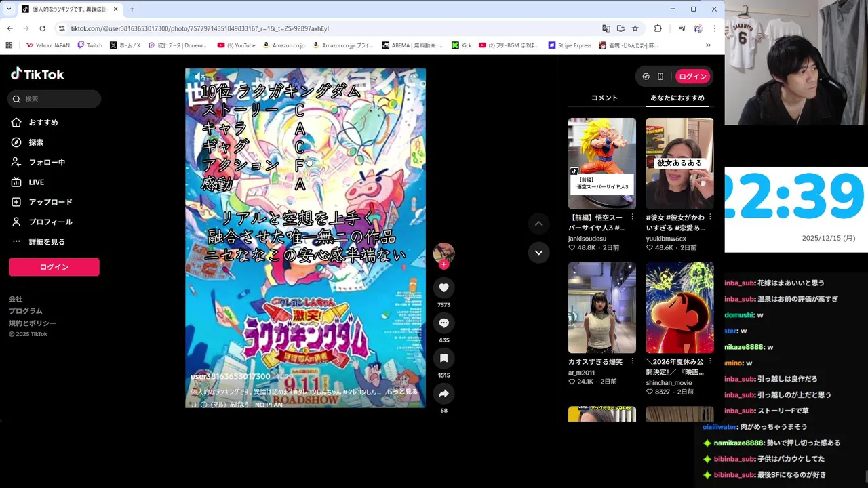The width and height of the screenshot is (868, 488).
Task: Open the Stripe Express bookmark
Action: click(x=570, y=45)
